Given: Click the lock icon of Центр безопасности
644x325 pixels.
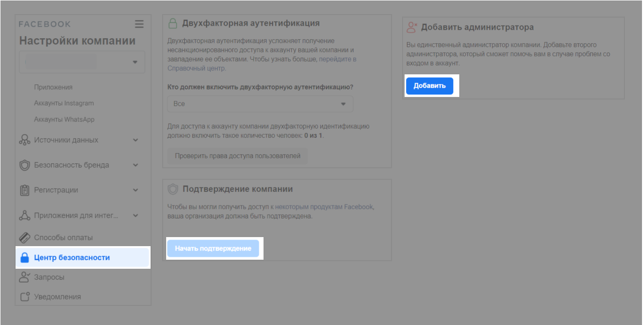Looking at the screenshot, I should (25, 258).
